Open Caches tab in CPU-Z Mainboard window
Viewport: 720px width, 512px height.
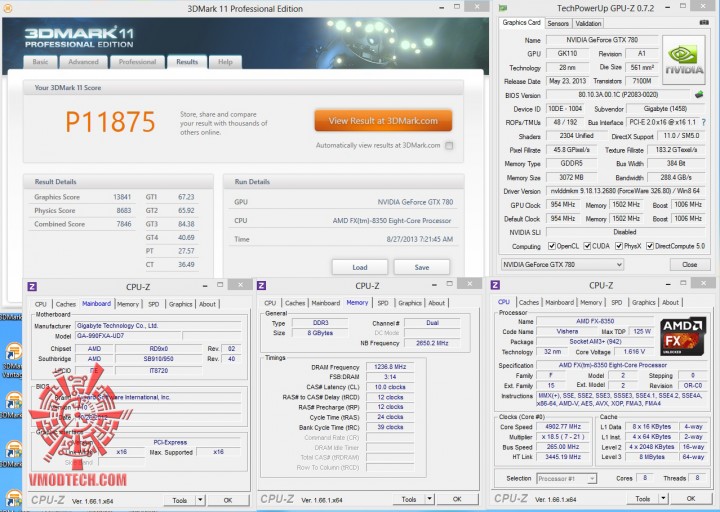pyautogui.click(x=66, y=304)
